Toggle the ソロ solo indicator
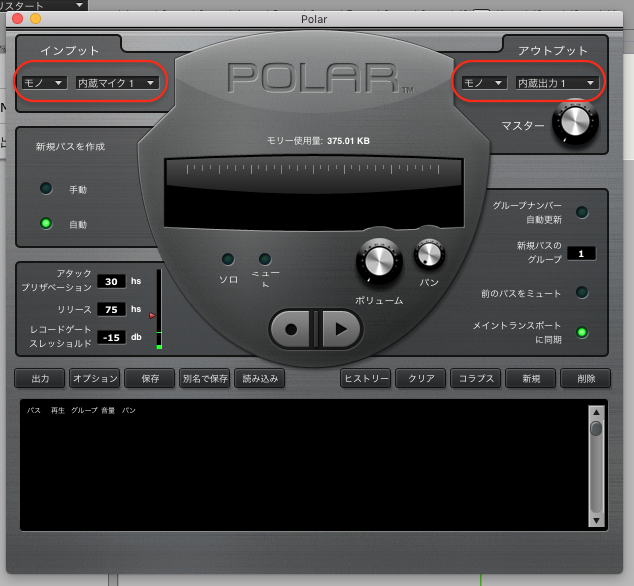 (x=228, y=259)
